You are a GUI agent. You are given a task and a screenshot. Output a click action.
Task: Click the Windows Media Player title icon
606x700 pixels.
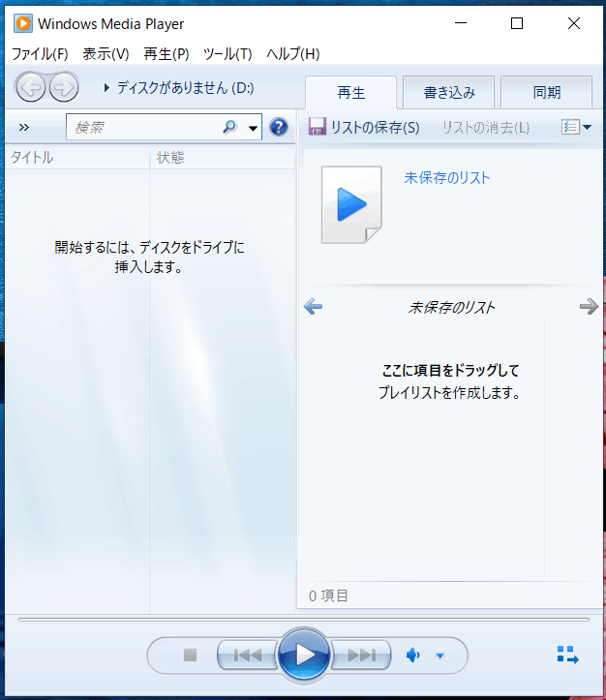(x=23, y=23)
